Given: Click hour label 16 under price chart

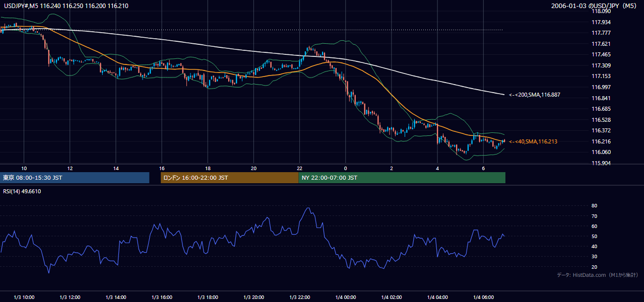Looking at the screenshot, I should pyautogui.click(x=162, y=168).
